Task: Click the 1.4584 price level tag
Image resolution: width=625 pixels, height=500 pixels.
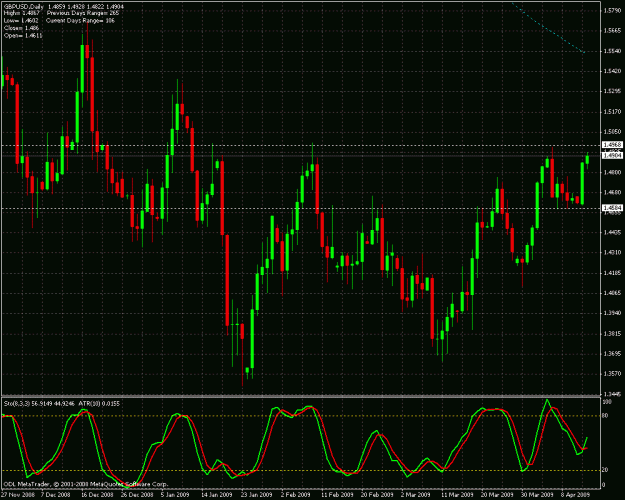Action: (x=612, y=208)
